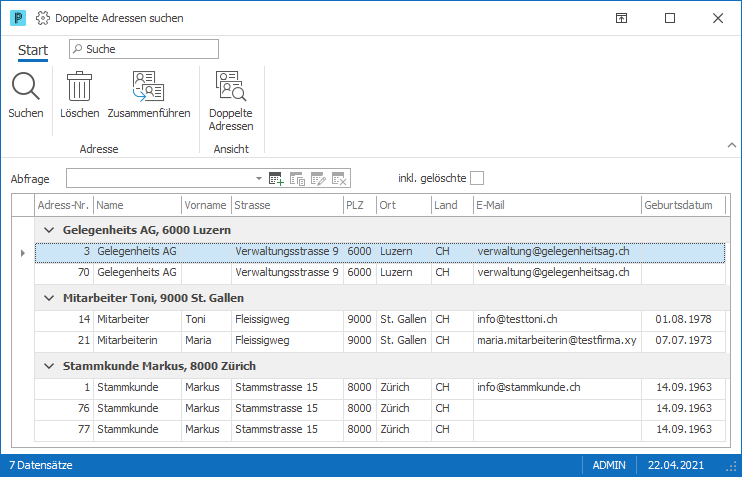Click the Stammstrasse 15 cell in row 1

(x=287, y=388)
